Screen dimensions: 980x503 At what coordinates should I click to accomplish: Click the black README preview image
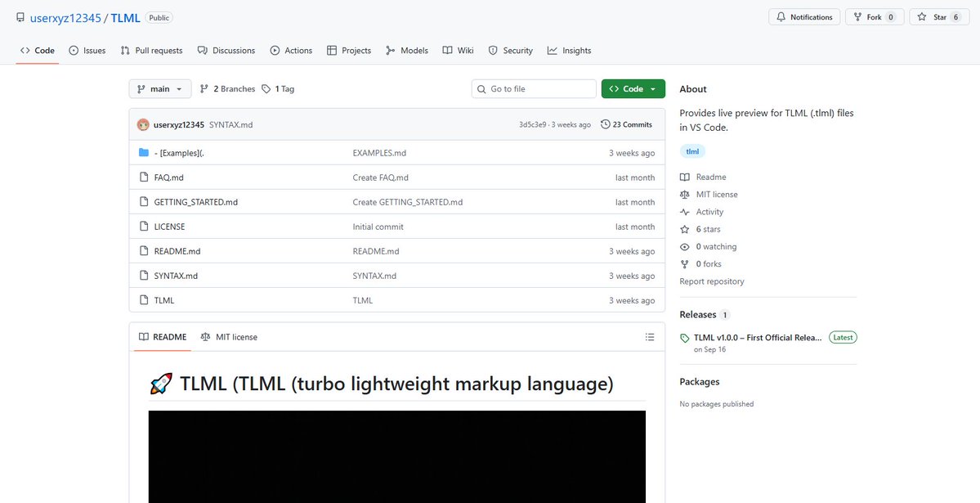tap(397, 456)
